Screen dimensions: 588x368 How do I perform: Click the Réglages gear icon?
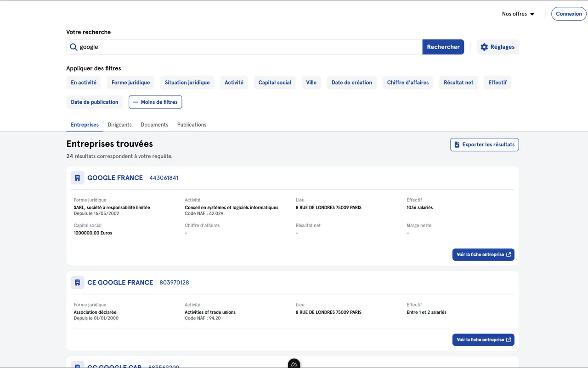(x=484, y=47)
